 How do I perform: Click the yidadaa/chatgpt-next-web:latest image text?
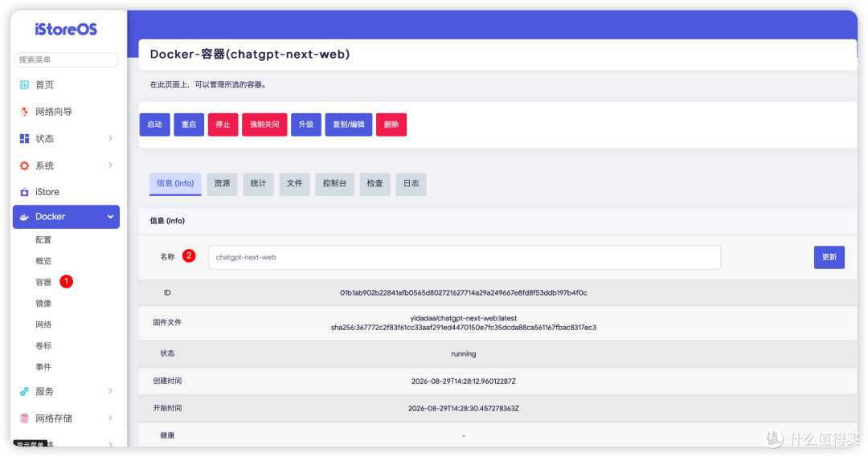[464, 318]
